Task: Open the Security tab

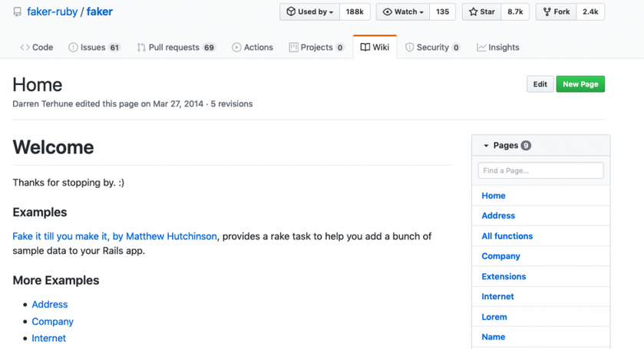Action: [432, 48]
